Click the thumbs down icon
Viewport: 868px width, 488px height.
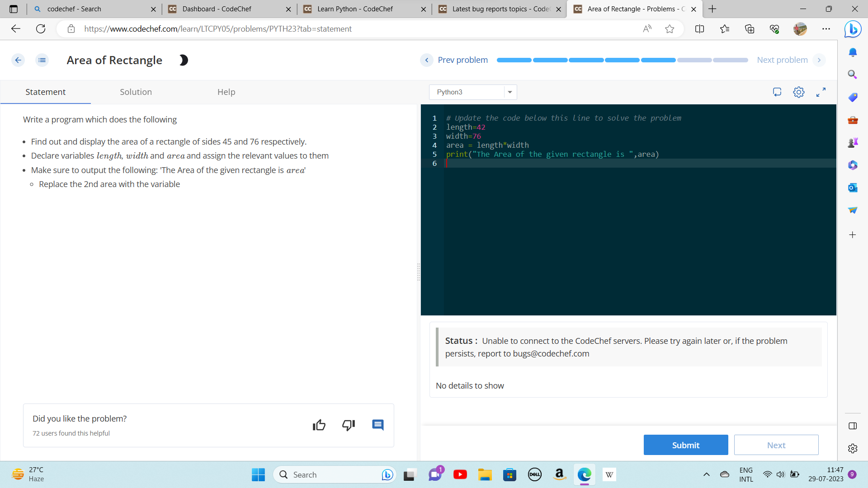[349, 425]
